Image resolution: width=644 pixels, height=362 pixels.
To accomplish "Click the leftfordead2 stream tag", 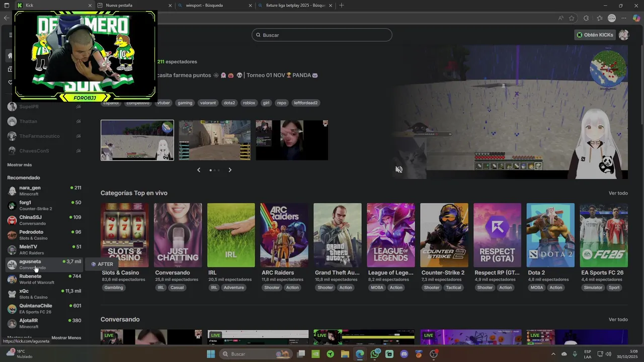I will (x=306, y=103).
